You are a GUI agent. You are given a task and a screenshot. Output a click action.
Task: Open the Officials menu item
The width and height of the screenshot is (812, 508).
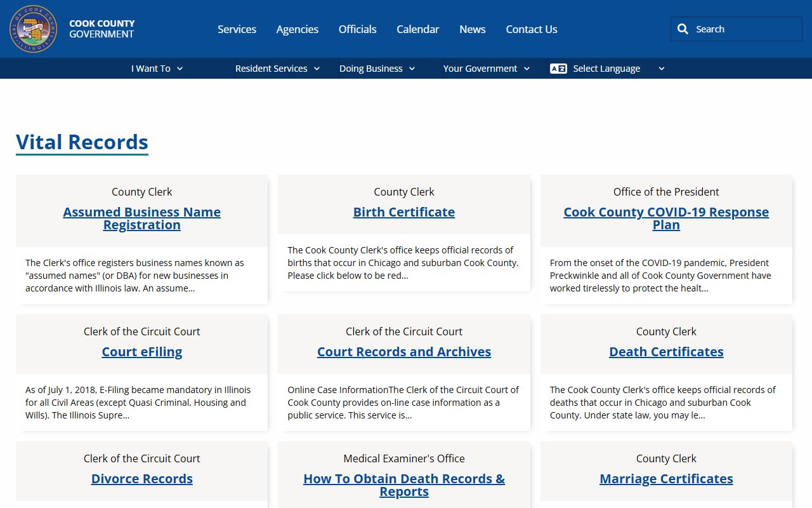tap(358, 29)
